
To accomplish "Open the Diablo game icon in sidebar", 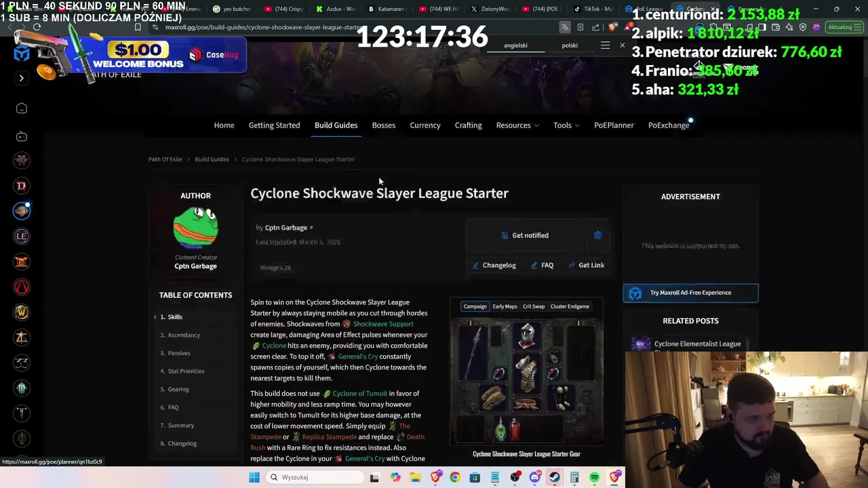I will click(21, 186).
